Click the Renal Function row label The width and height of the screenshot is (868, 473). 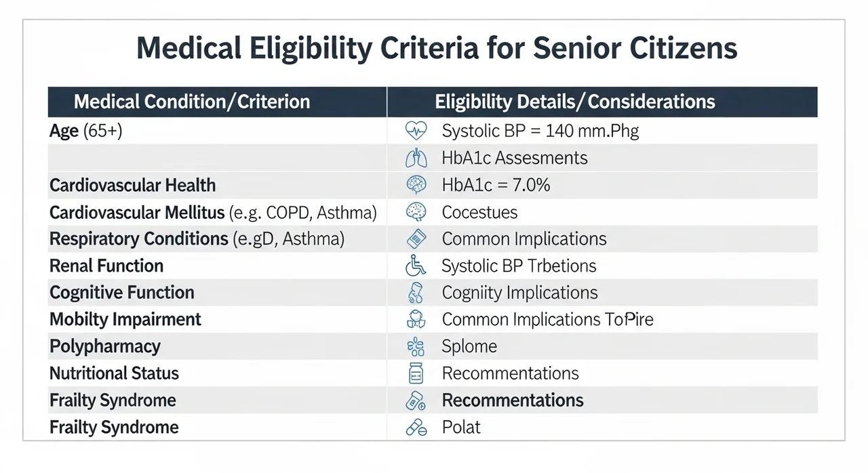coord(106,266)
